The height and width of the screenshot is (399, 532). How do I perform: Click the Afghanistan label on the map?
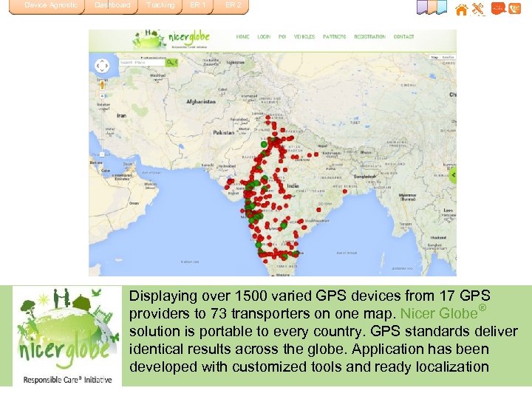[201, 101]
